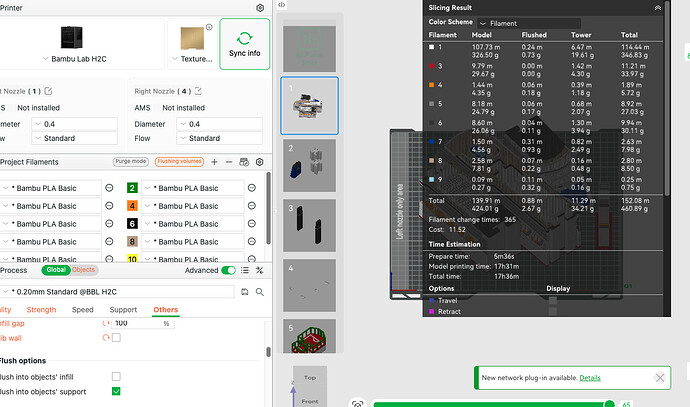Reset infill gap value icon

[106, 323]
